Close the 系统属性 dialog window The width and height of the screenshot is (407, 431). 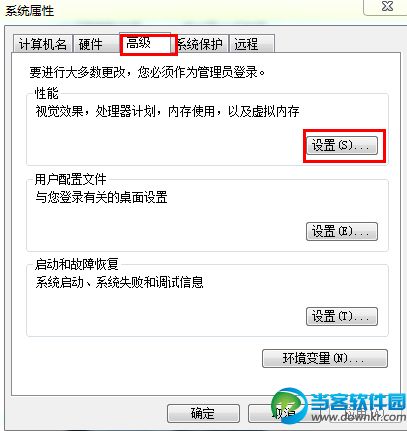point(387,7)
